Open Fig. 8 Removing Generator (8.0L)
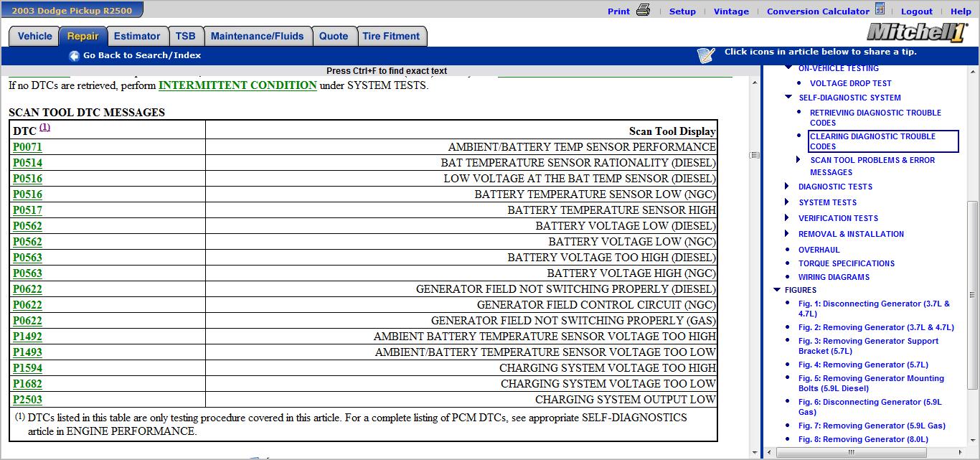Viewport: 980px width, 460px height. coord(863,439)
